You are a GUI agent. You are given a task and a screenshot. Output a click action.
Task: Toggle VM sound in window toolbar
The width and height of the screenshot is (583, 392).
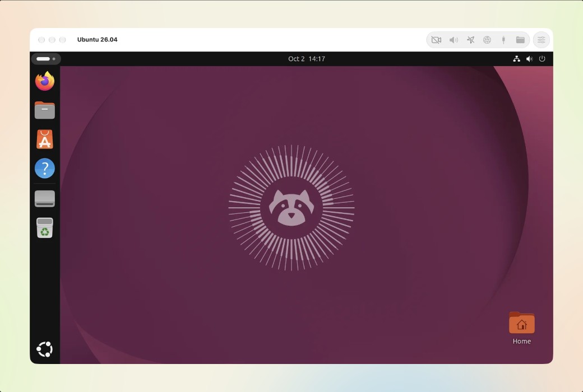pyautogui.click(x=454, y=40)
